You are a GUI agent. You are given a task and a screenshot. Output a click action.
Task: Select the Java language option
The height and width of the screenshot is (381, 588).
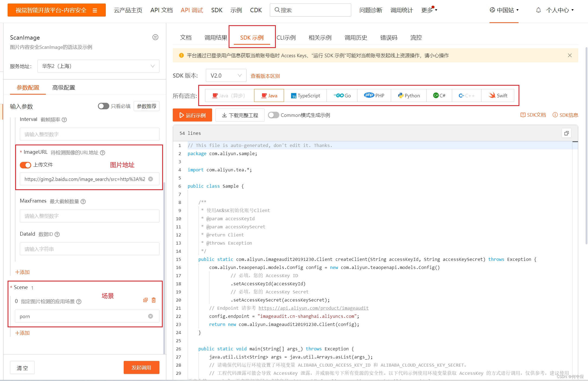(269, 95)
